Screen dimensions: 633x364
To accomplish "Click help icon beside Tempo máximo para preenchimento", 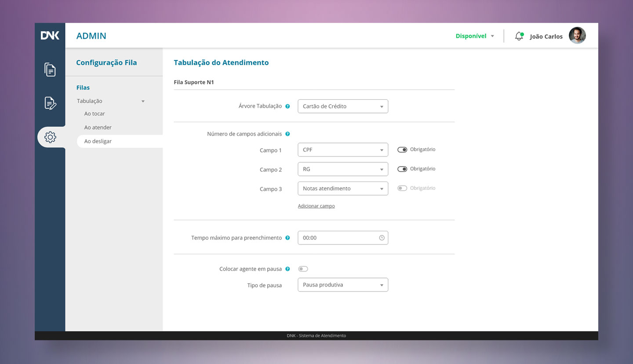I will (287, 238).
